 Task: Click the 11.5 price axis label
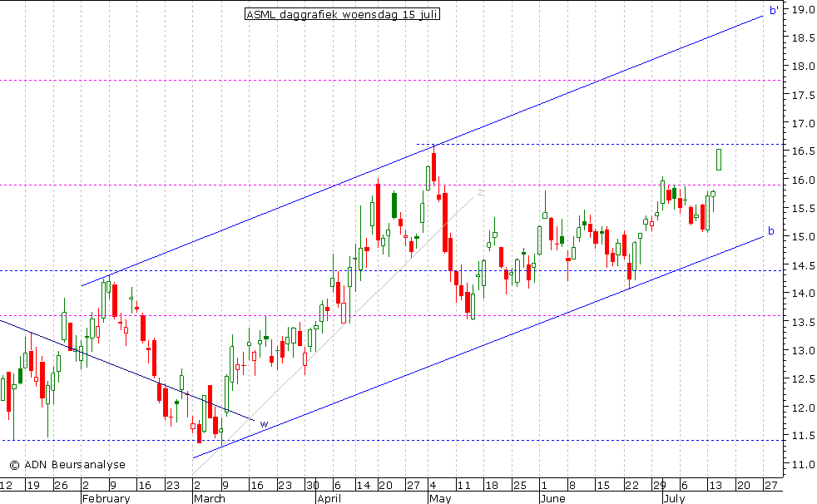803,435
